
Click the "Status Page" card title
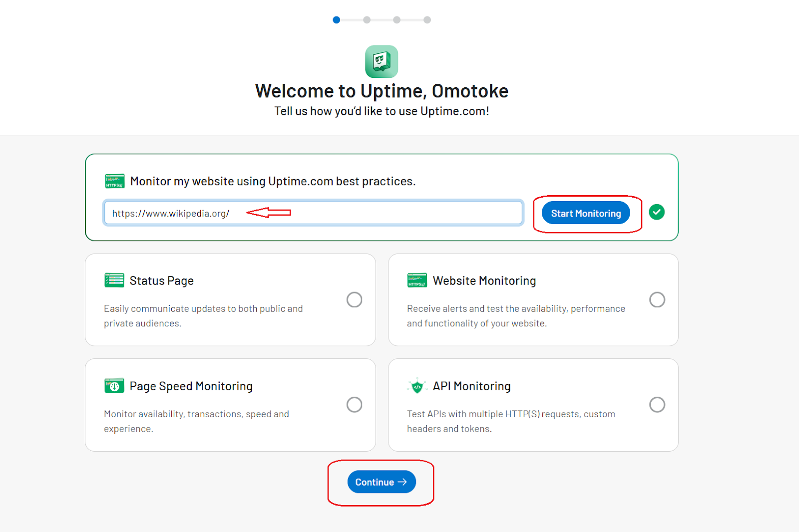click(162, 281)
